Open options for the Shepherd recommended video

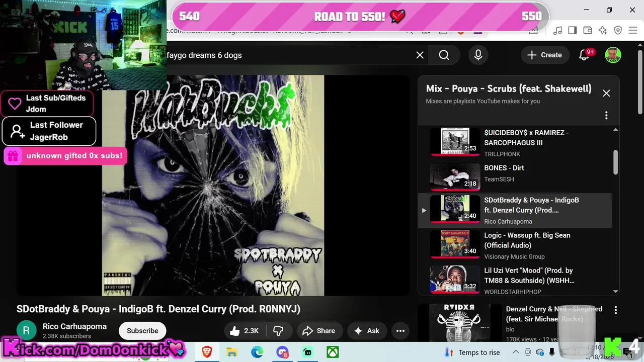click(615, 310)
